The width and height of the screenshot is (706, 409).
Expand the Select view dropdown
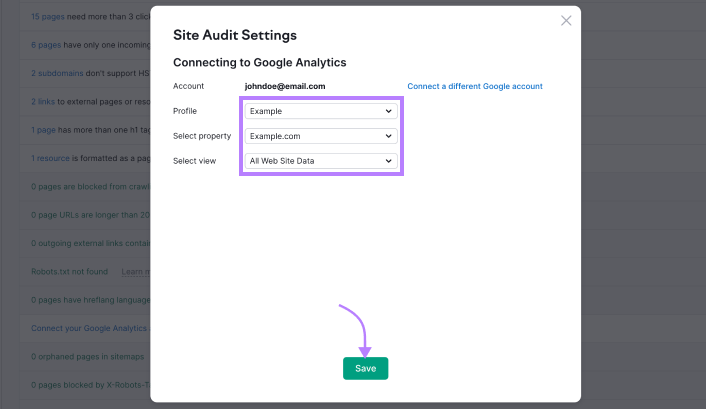320,161
